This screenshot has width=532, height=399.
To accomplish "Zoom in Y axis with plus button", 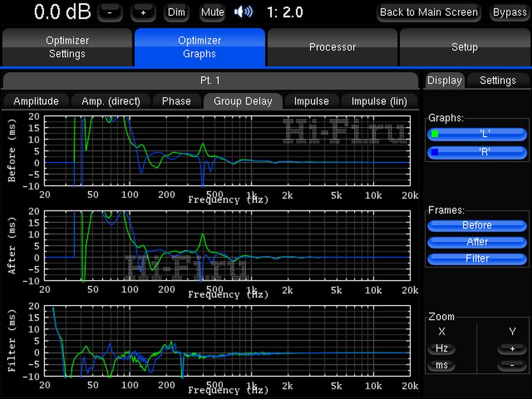I will tap(512, 349).
